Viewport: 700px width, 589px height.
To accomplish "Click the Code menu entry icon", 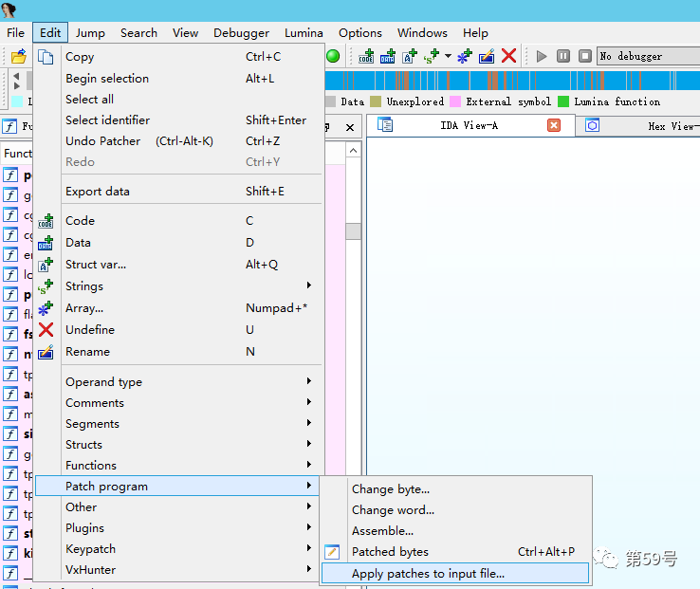I will 46,221.
